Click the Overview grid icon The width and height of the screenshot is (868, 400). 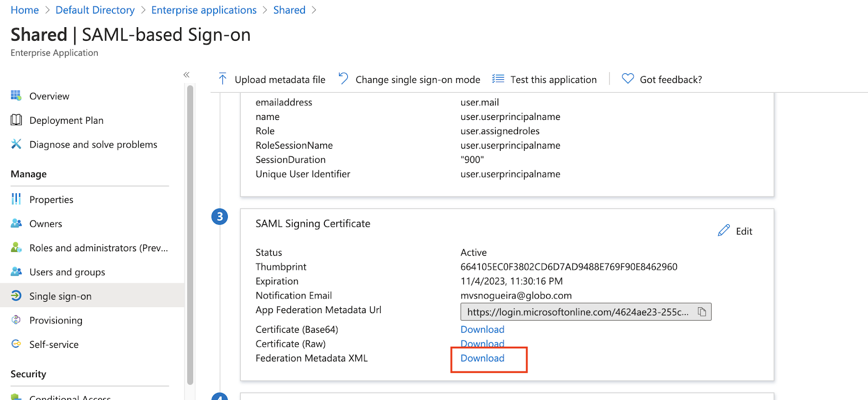[16, 96]
